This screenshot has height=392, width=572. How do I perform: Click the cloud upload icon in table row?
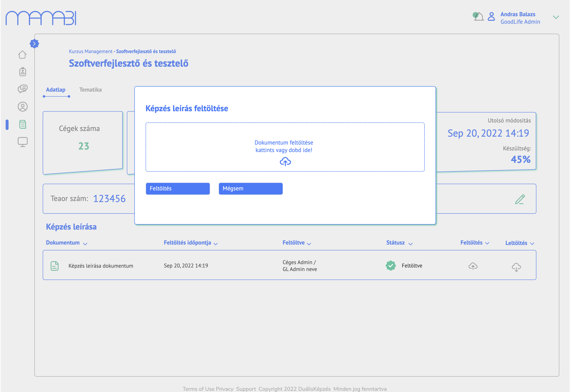473,266
